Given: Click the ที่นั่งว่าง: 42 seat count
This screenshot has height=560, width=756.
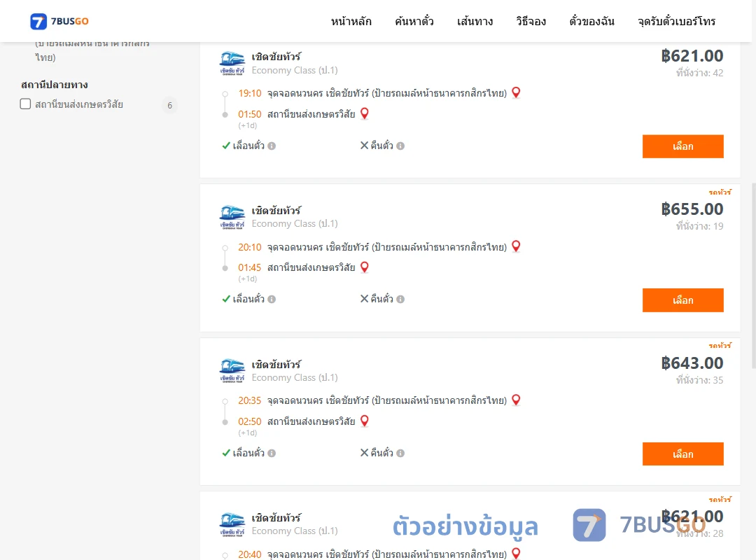Looking at the screenshot, I should click(699, 73).
